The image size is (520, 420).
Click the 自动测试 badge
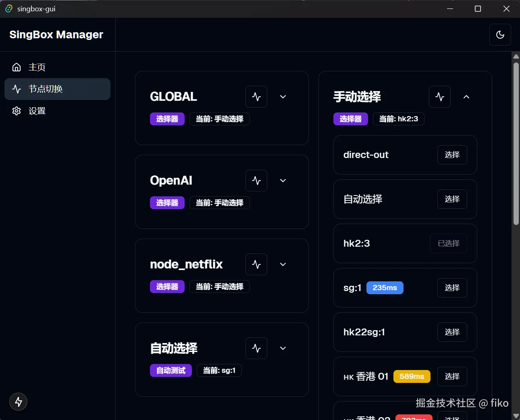[171, 370]
